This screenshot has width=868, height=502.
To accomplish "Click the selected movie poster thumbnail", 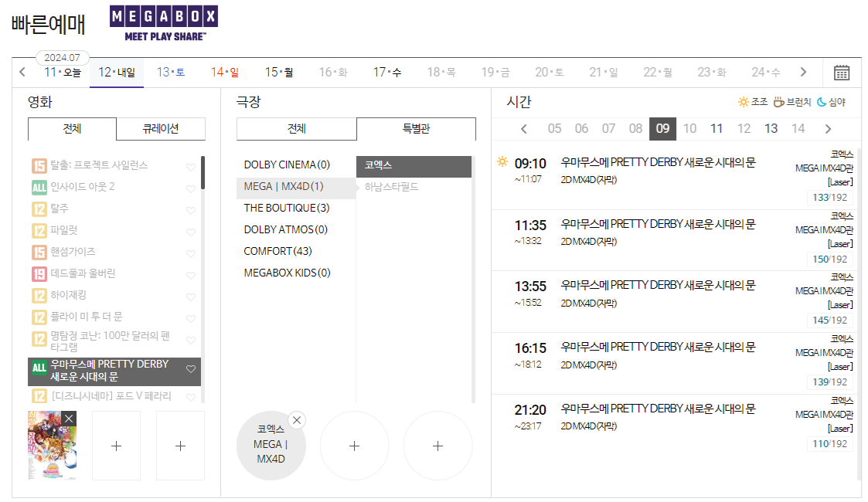I will 52,446.
